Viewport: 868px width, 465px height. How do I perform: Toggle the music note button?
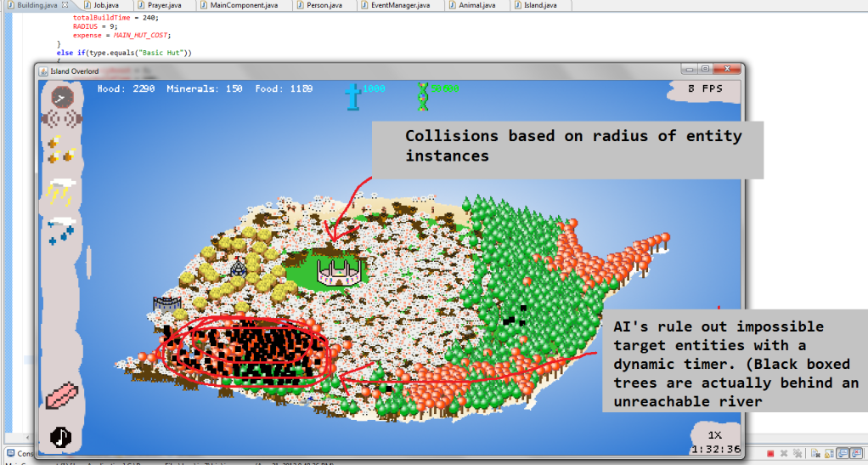pyautogui.click(x=61, y=437)
